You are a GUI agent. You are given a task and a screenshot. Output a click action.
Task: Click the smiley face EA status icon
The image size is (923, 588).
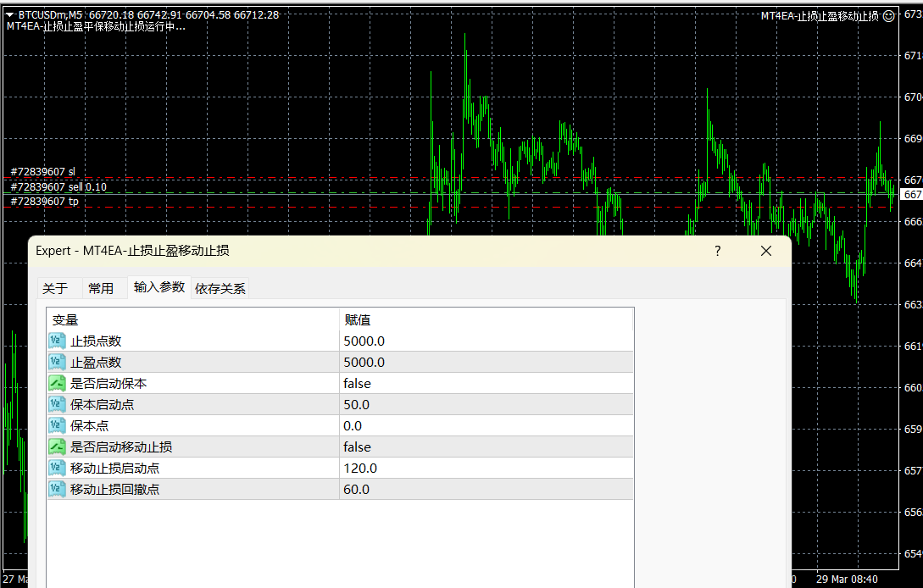click(888, 15)
